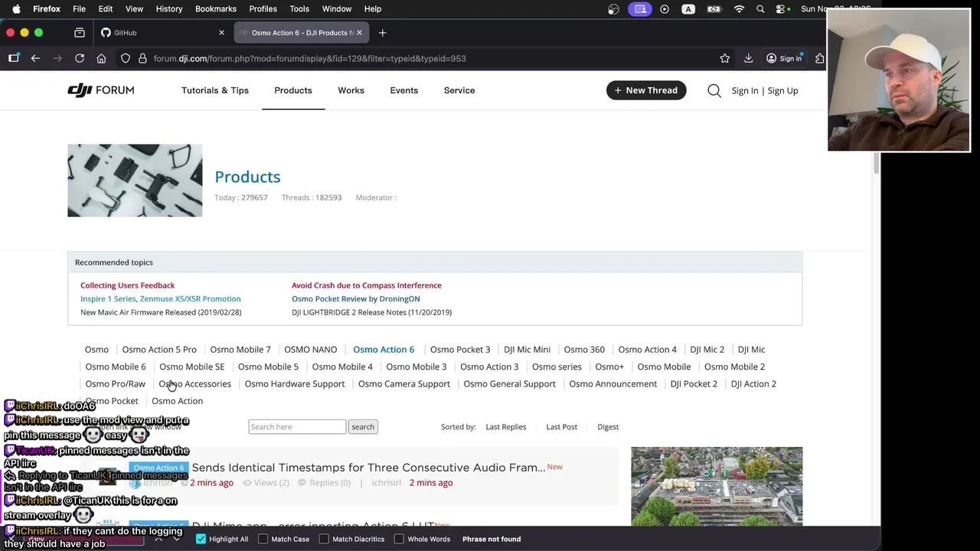980x551 pixels.
Task: Filter by Osmo Announcement category
Action: [x=612, y=384]
